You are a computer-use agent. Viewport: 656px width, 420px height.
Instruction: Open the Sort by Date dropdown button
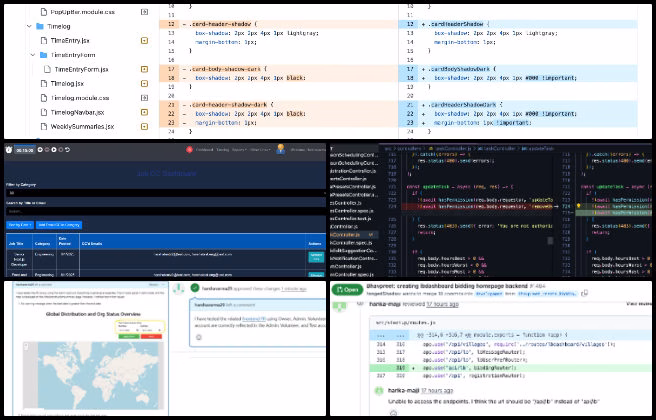[20, 225]
